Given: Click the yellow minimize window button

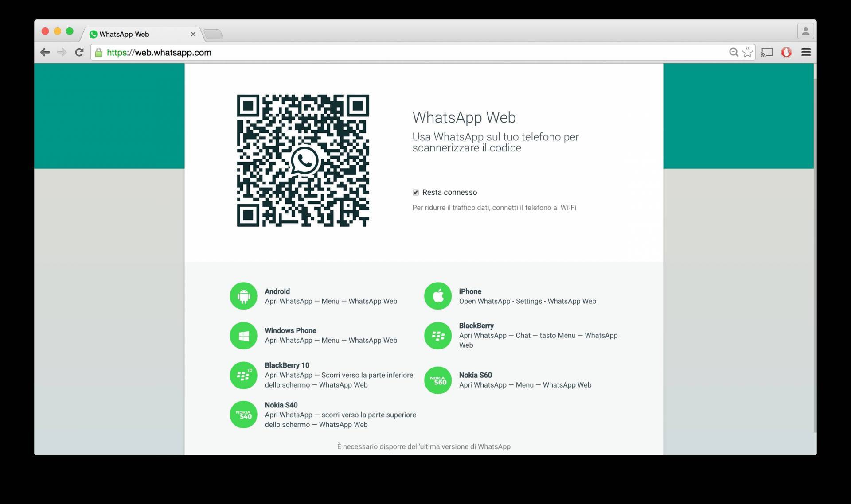Looking at the screenshot, I should coord(57,31).
